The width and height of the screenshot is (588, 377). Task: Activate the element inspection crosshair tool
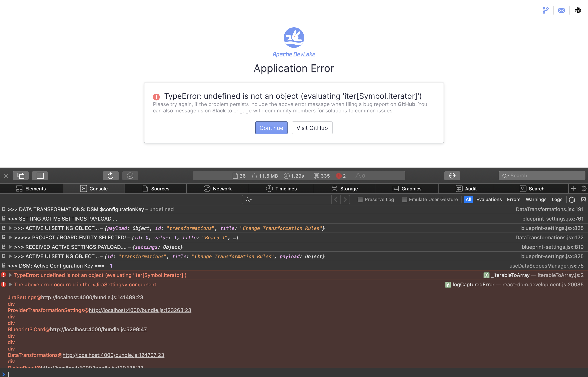pos(452,175)
